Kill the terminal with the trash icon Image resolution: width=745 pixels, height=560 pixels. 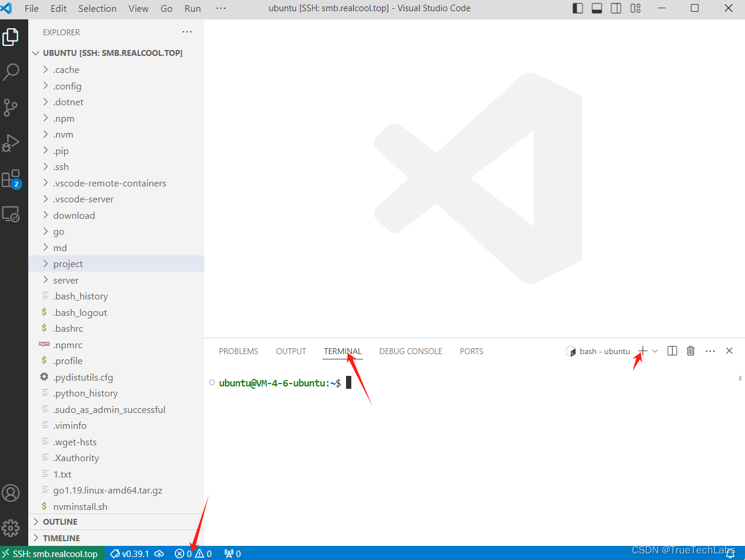pyautogui.click(x=691, y=351)
